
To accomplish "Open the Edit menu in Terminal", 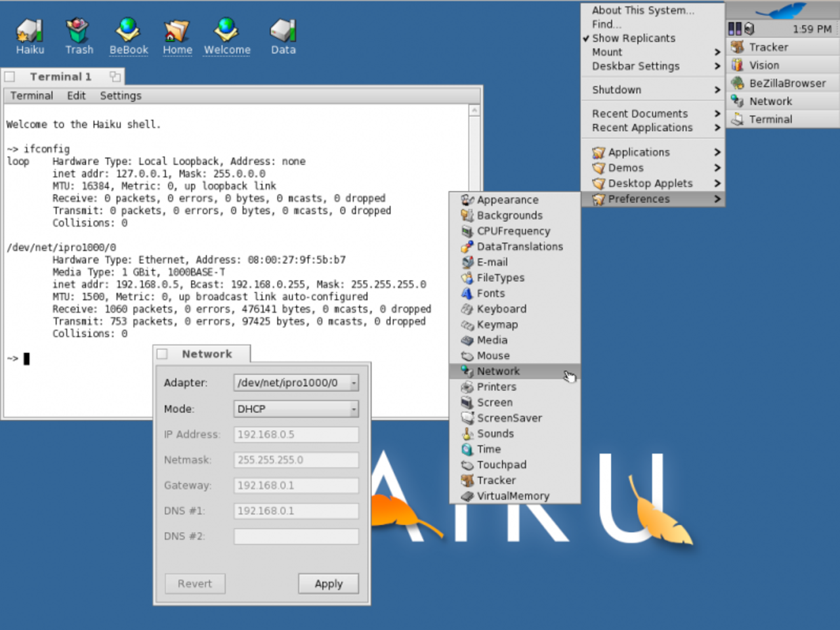I will click(76, 96).
